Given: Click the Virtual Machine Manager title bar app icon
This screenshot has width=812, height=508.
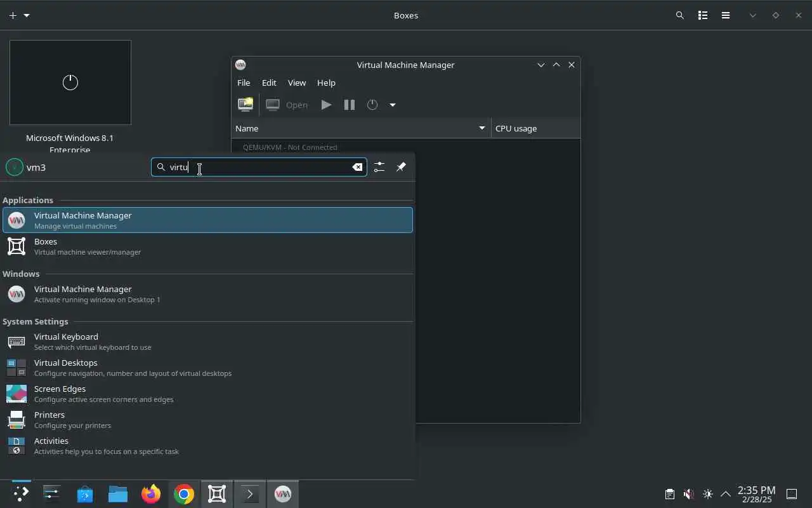Looking at the screenshot, I should click(x=240, y=65).
